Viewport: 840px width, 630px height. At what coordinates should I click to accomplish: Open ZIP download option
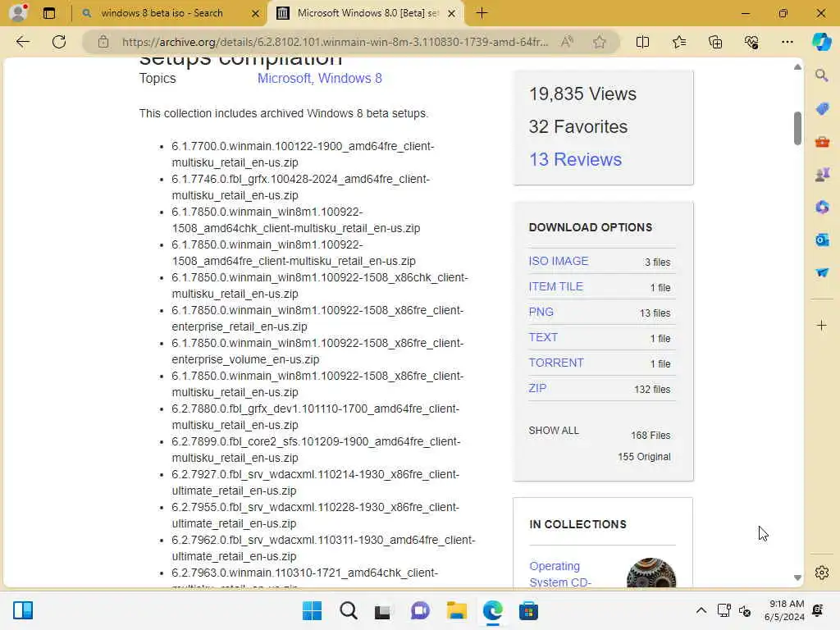[537, 388]
